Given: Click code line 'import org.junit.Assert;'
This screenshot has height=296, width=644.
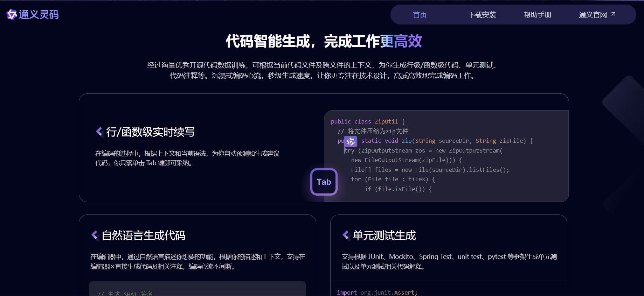Looking at the screenshot, I should pyautogui.click(x=378, y=293).
